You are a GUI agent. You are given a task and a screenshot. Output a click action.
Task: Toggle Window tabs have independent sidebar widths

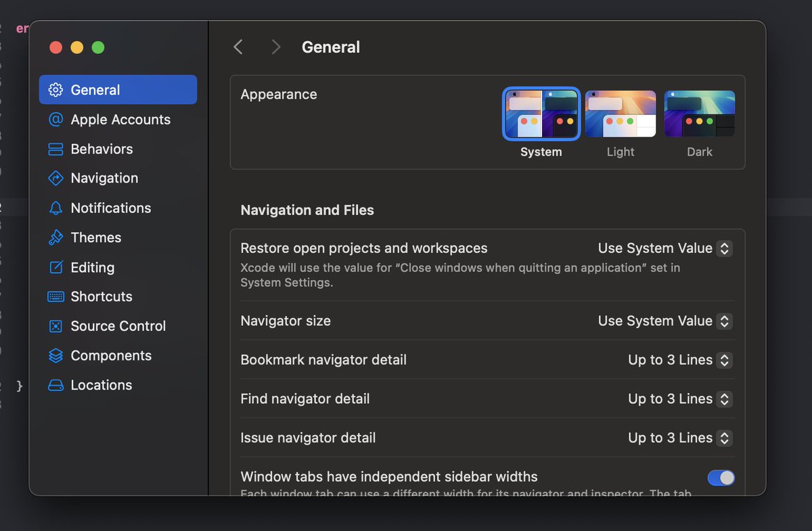(x=721, y=478)
